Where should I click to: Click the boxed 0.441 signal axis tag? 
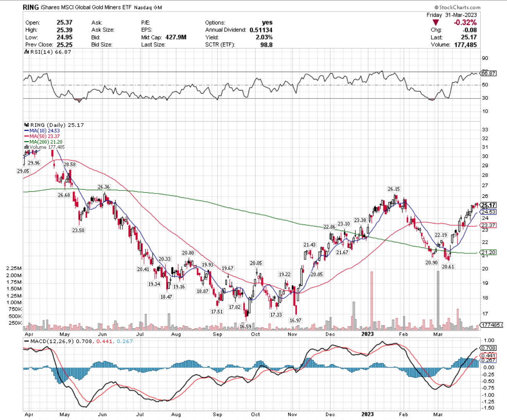[x=489, y=356]
